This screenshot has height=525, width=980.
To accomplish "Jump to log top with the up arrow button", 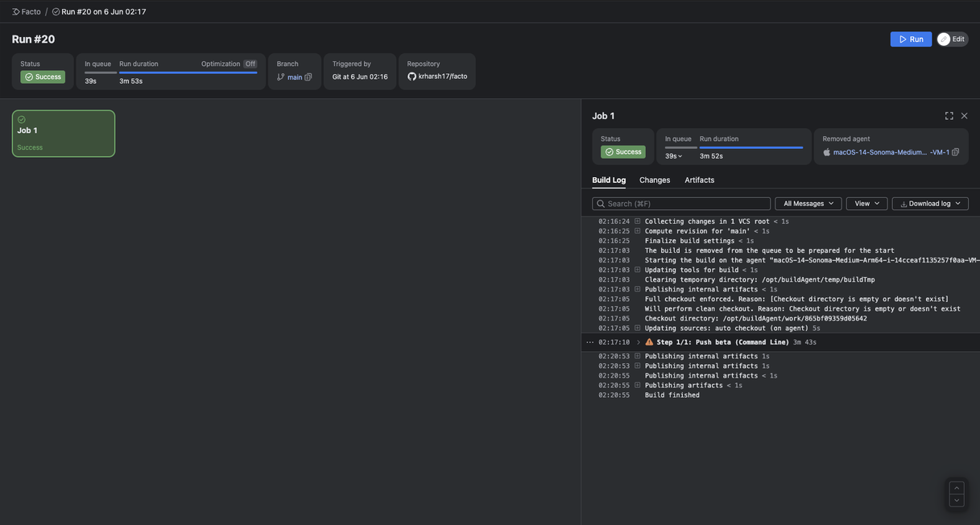I will 957,488.
